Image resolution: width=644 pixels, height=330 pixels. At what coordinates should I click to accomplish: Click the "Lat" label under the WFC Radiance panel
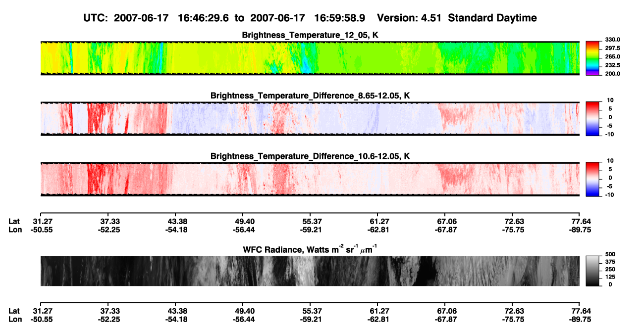coord(14,311)
